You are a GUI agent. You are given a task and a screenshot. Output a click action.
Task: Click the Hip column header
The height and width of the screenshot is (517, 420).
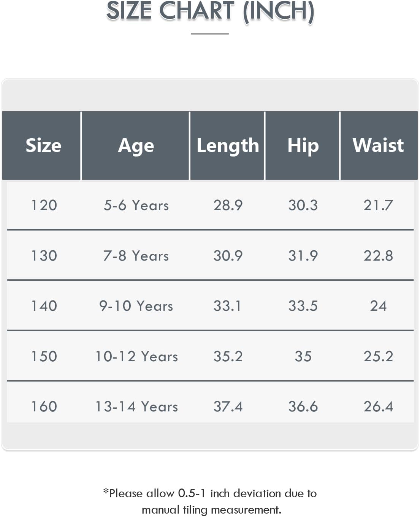303,145
